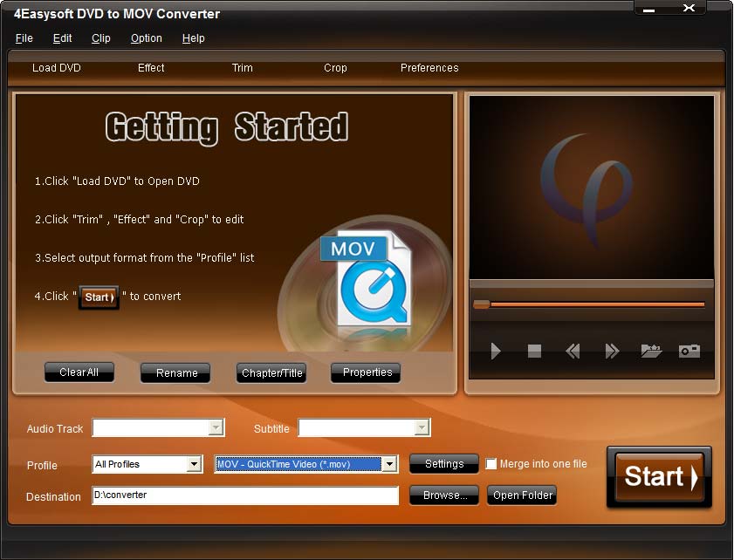Open snapshot folder icon

point(651,351)
